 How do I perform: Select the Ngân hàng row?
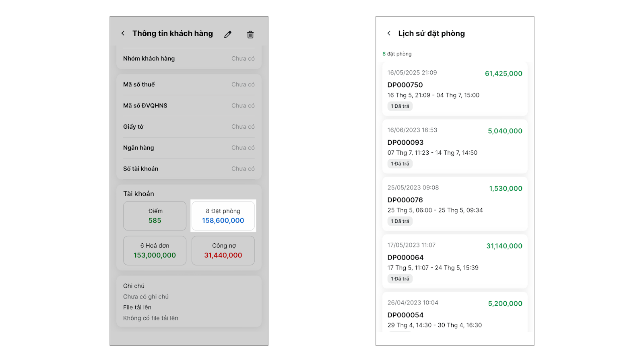pos(189,148)
